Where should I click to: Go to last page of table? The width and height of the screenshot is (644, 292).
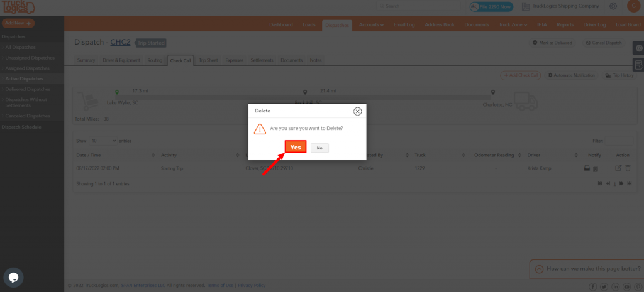(629, 184)
